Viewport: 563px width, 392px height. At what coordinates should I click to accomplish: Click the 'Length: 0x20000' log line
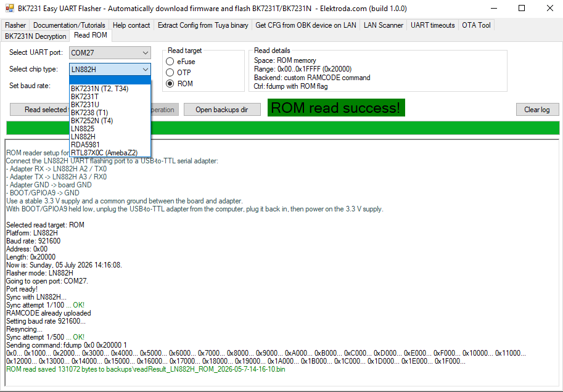click(31, 257)
